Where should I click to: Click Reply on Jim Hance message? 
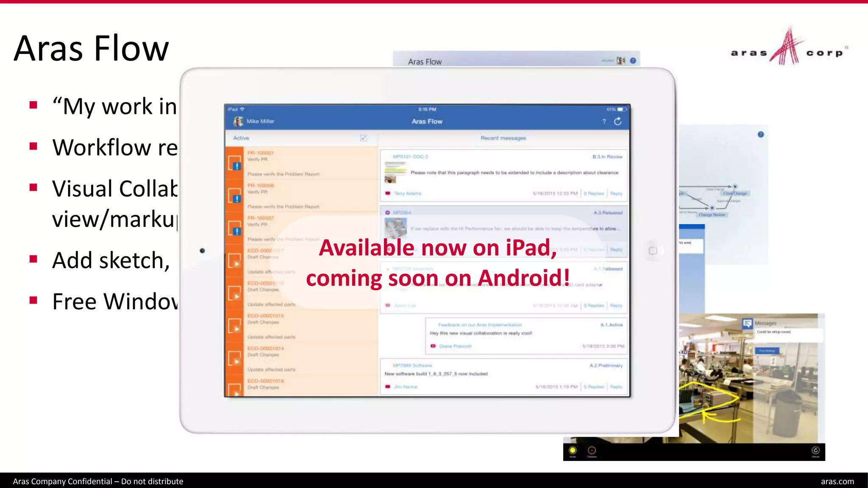(x=616, y=387)
